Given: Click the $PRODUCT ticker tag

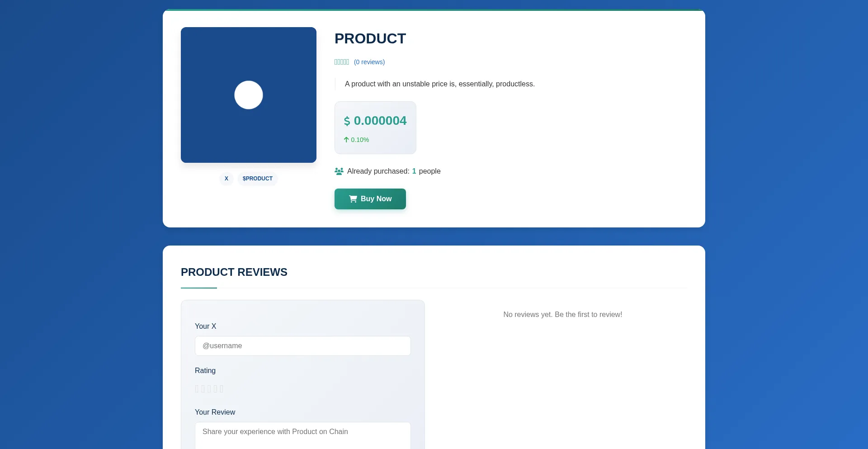Looking at the screenshot, I should click(x=257, y=179).
